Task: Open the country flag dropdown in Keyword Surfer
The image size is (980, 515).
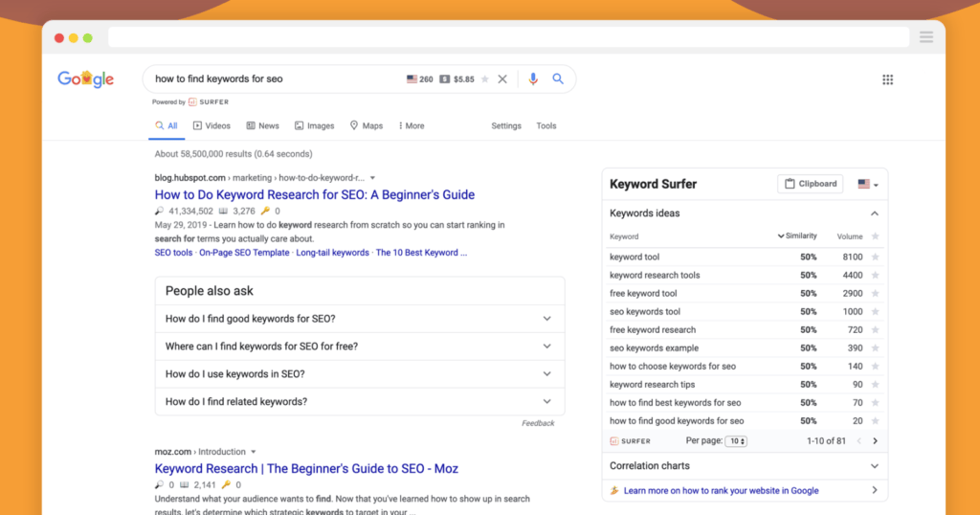Action: tap(868, 185)
